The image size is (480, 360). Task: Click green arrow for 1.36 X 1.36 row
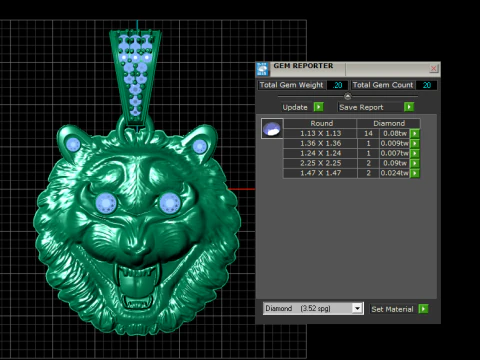point(415,143)
